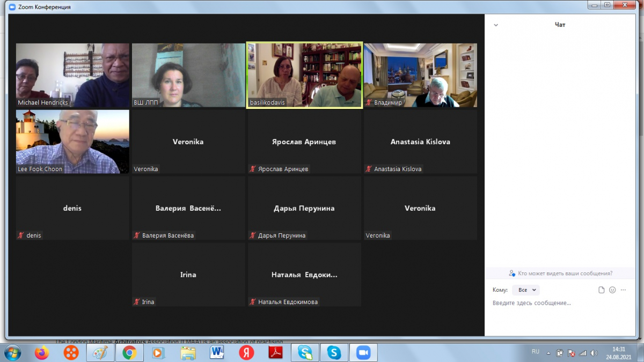Click the 'Наталья Евдоки...' name in tile
Viewport: 644px width, 362px height.
pos(304,275)
